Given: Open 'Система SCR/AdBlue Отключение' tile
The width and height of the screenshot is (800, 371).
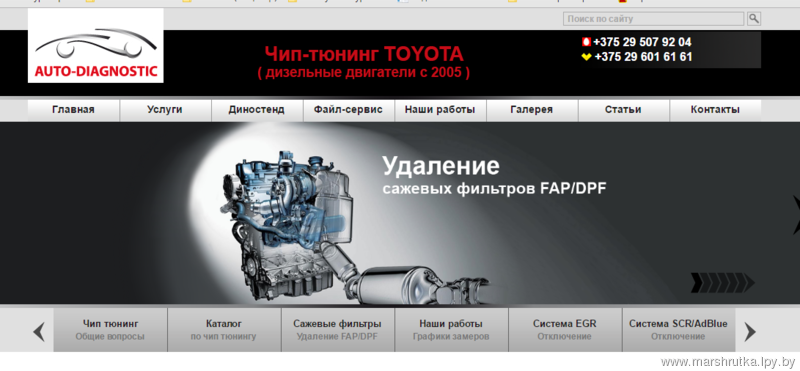Looking at the screenshot, I should coord(679,330).
